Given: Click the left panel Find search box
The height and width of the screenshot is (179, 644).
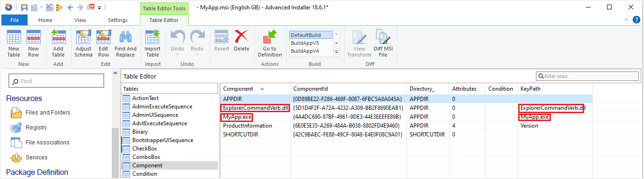Looking at the screenshot, I should click(56, 81).
